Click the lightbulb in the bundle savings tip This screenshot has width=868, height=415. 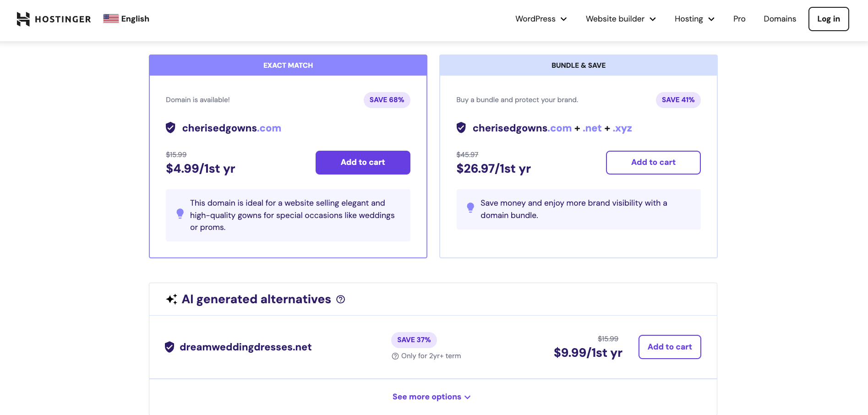click(x=470, y=207)
